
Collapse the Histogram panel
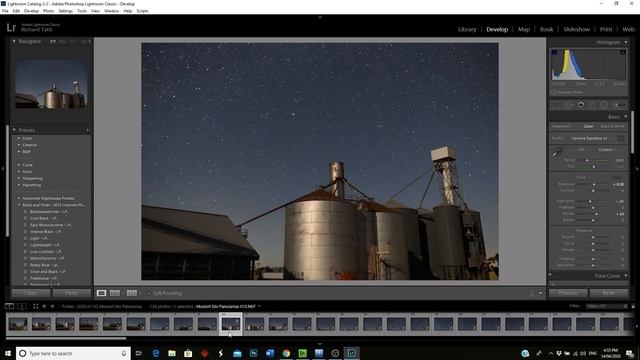coord(626,42)
